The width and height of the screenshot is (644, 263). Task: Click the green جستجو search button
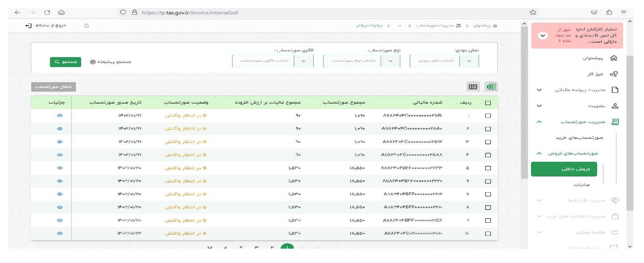65,62
